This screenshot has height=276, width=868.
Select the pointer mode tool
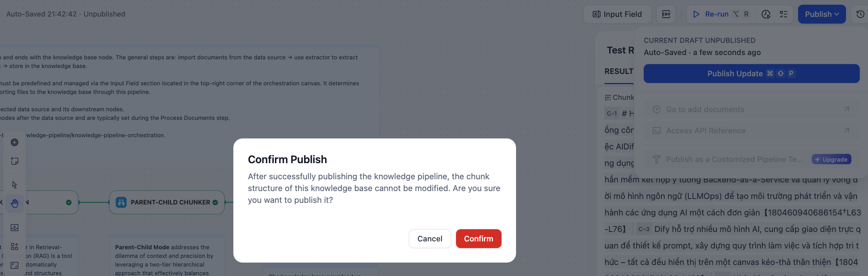click(15, 185)
